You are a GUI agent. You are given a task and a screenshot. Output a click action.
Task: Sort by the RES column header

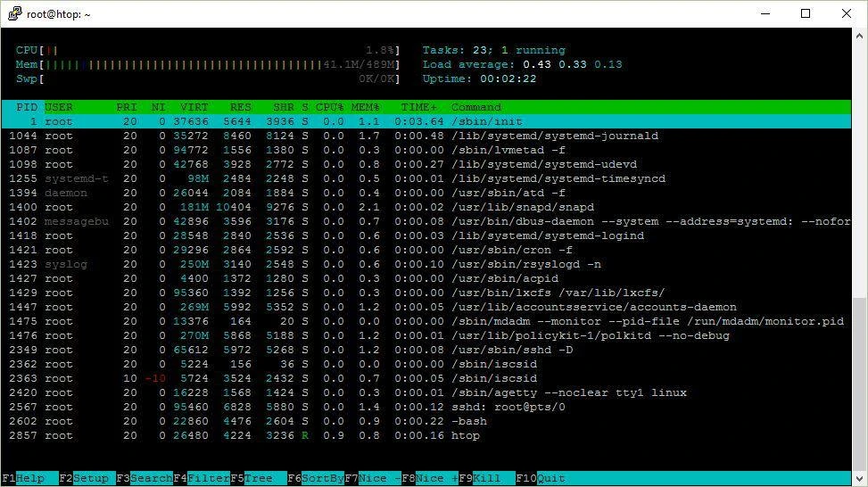coord(241,107)
